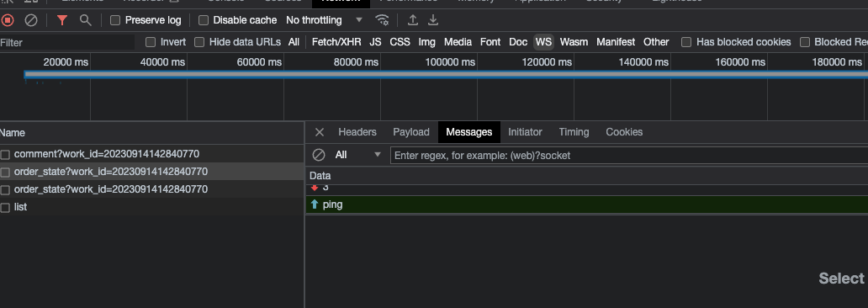Open network conditions wifi icon
868x308 pixels.
(x=382, y=20)
